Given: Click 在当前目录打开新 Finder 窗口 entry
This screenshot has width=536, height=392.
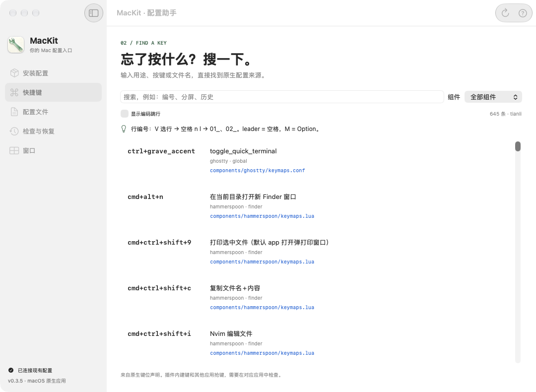Looking at the screenshot, I should point(253,197).
